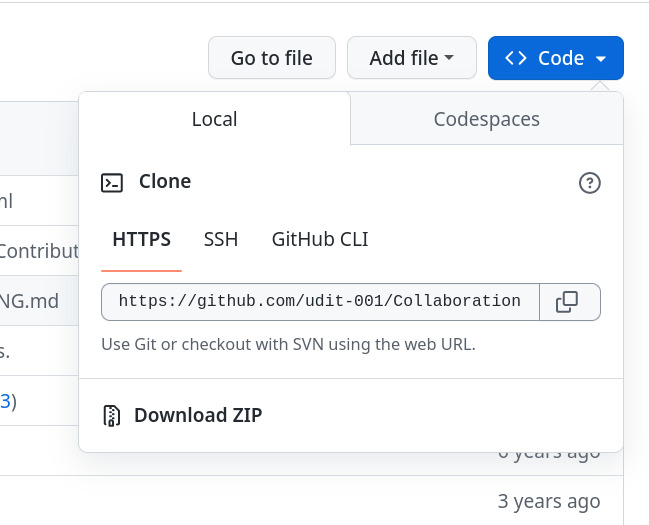Click the terminal icon beside Clone

pyautogui.click(x=112, y=183)
